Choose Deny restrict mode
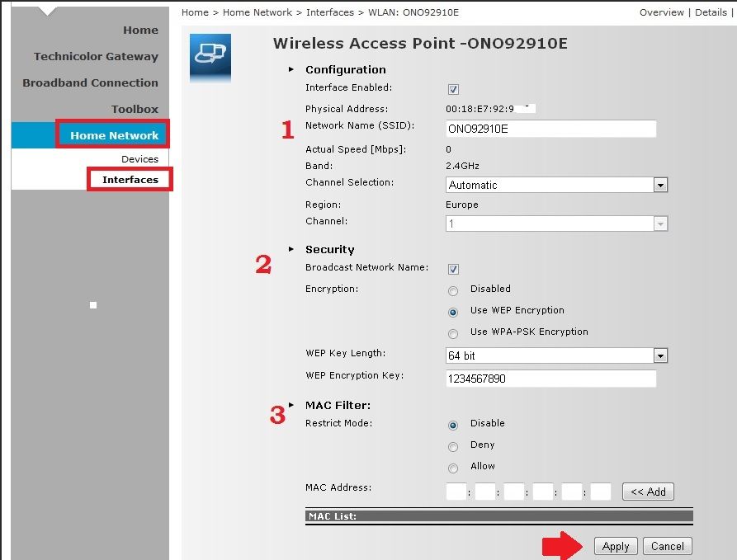The height and width of the screenshot is (560, 737). click(453, 447)
